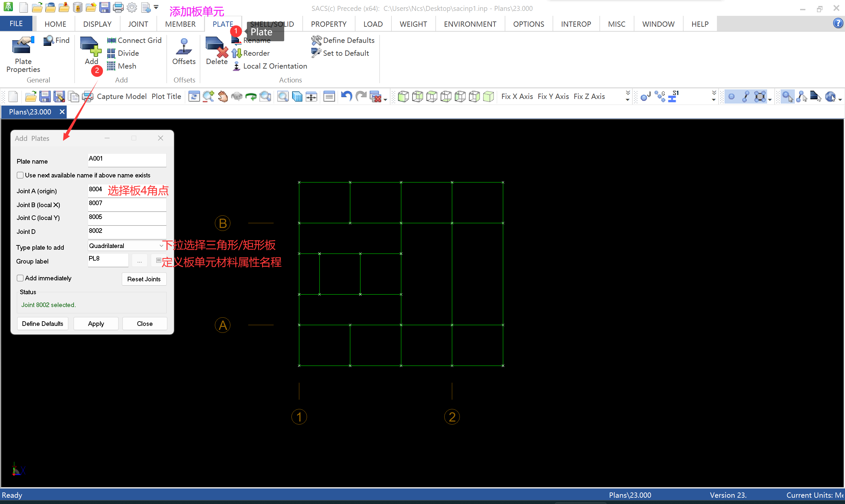Viewport: 845px width, 504px height.
Task: Click the Reorder plates action
Action: click(x=252, y=53)
